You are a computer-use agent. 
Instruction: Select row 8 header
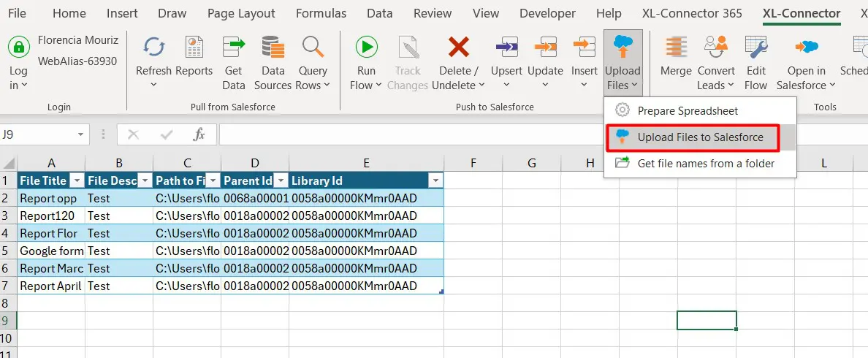[8, 303]
